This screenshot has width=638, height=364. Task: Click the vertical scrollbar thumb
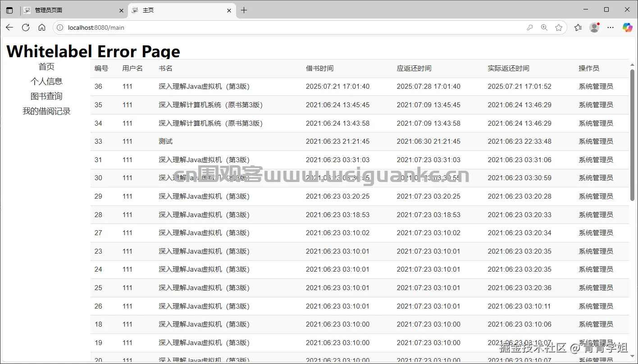point(632,134)
